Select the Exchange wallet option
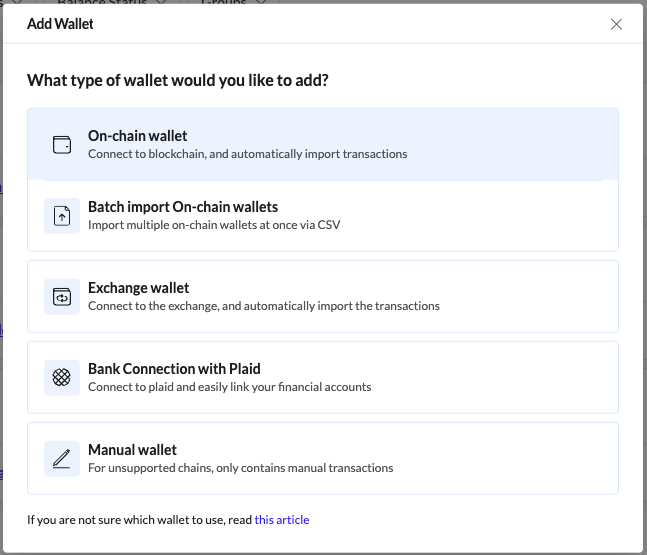This screenshot has width=647, height=555. click(323, 296)
